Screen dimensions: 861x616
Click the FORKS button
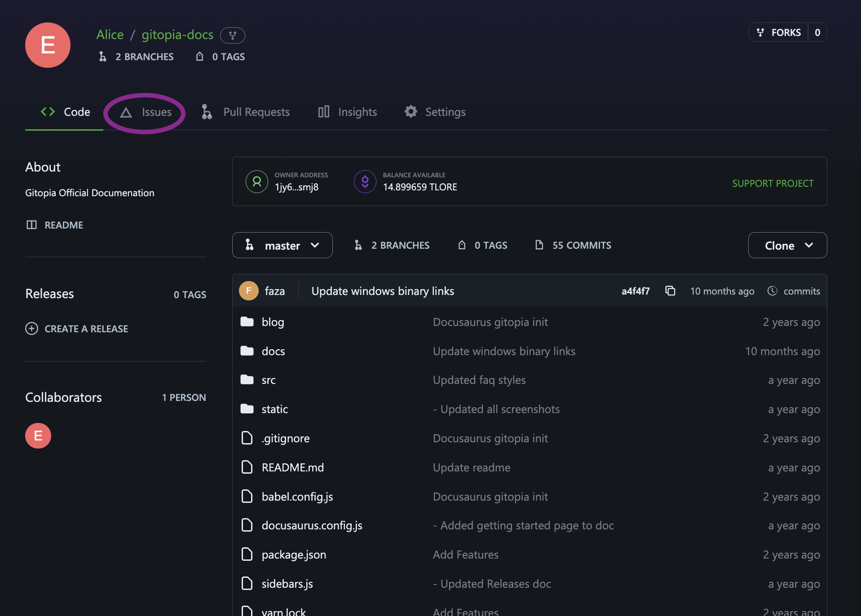pos(778,32)
